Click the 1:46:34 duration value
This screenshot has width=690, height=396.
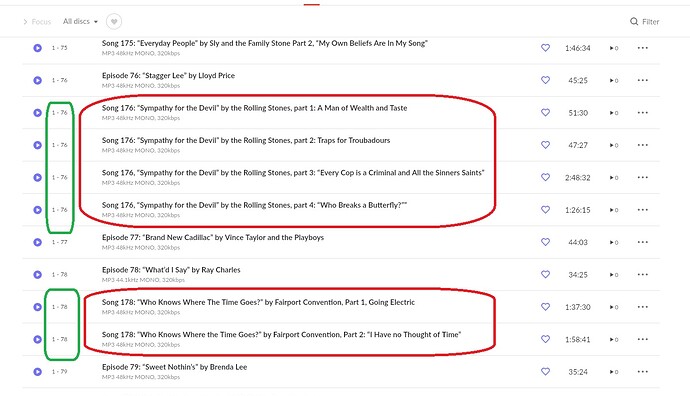(578, 48)
